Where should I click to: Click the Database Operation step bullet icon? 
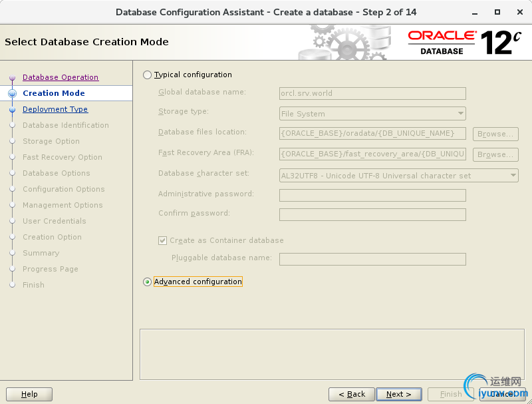[13, 77]
